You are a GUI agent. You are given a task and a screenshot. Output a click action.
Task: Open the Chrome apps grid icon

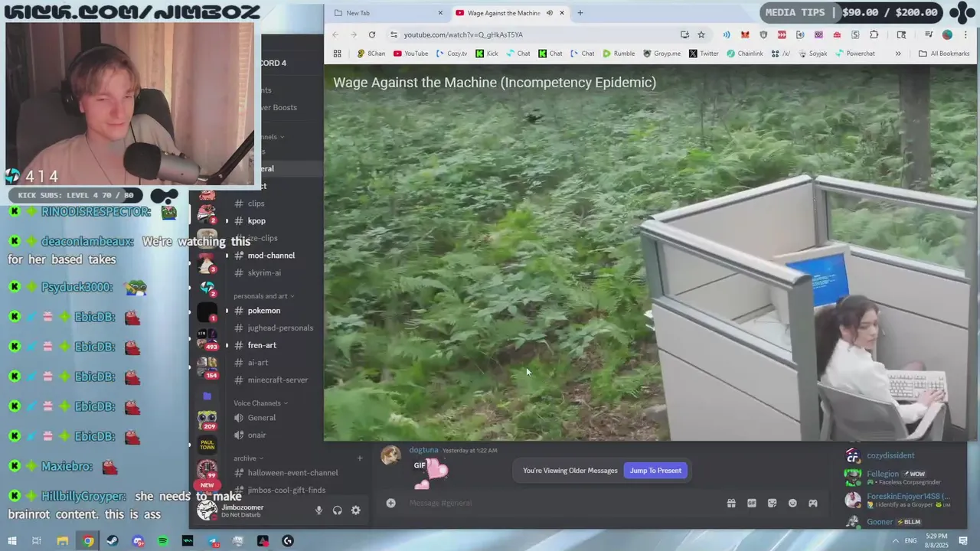coord(337,54)
